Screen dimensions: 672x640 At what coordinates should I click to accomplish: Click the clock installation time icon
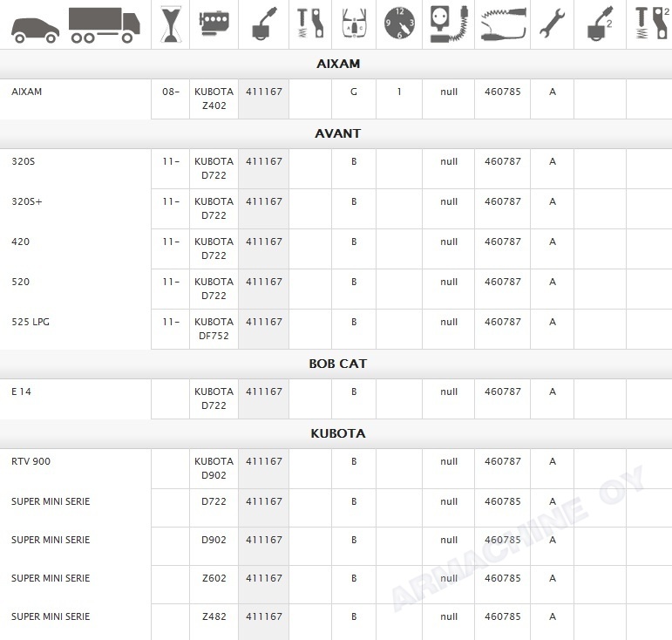coord(399,24)
